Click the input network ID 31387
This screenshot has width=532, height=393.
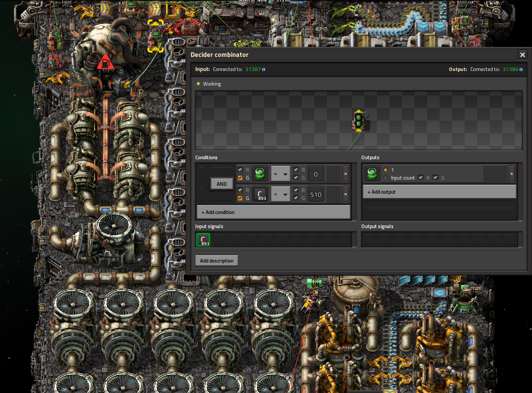(253, 69)
